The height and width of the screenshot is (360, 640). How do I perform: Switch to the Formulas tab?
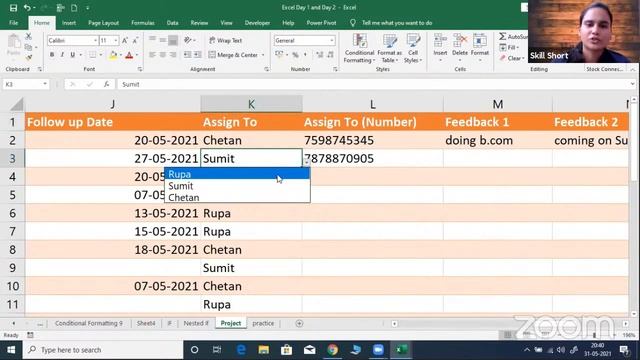click(142, 23)
